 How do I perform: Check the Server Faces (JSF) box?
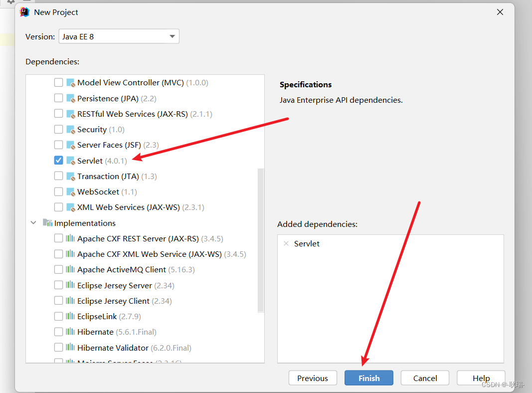coord(58,145)
